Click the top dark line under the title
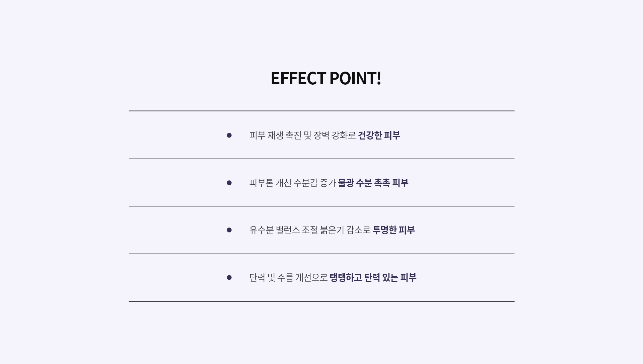643x364 pixels. tap(321, 111)
